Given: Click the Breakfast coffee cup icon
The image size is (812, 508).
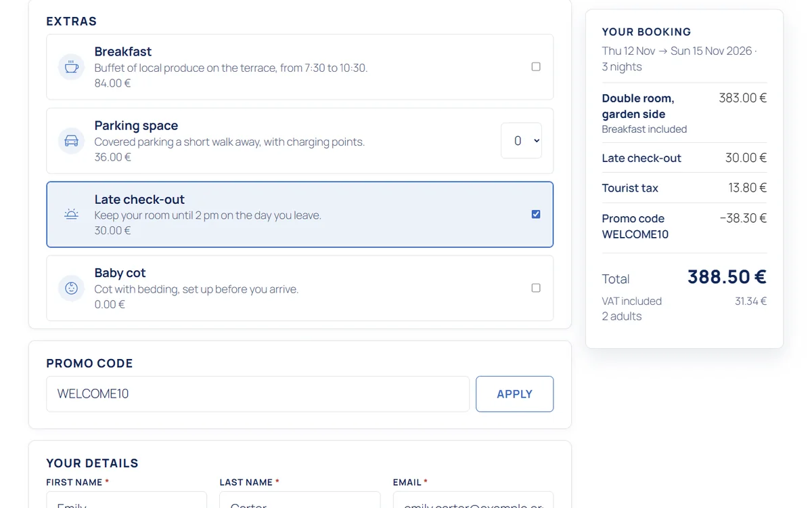Looking at the screenshot, I should coord(71,67).
